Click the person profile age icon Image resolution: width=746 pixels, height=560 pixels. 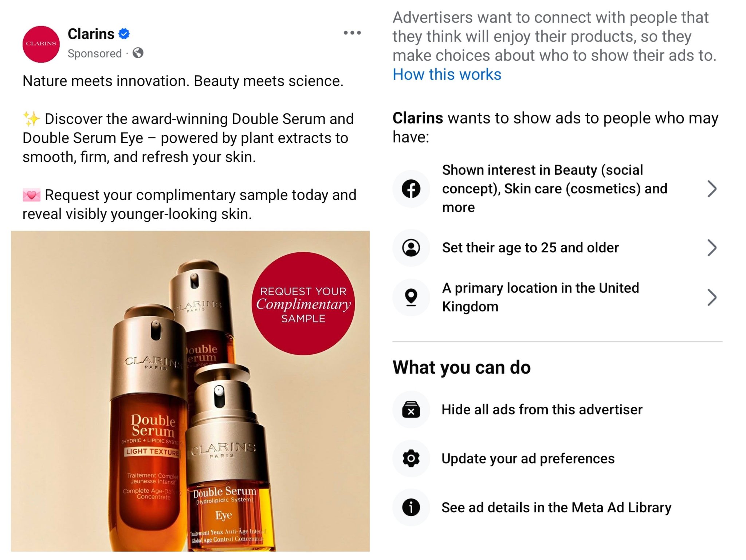pos(411,248)
